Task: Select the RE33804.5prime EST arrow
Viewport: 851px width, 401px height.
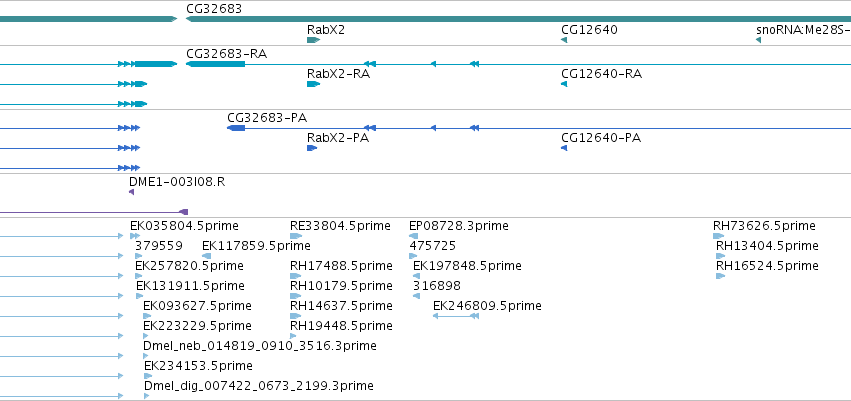Action: click(296, 236)
